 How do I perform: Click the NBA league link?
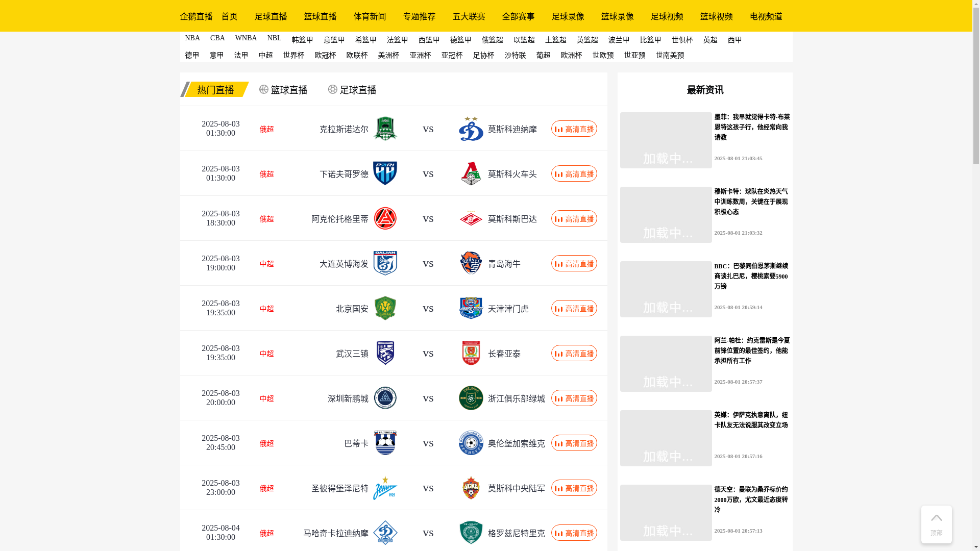(192, 38)
